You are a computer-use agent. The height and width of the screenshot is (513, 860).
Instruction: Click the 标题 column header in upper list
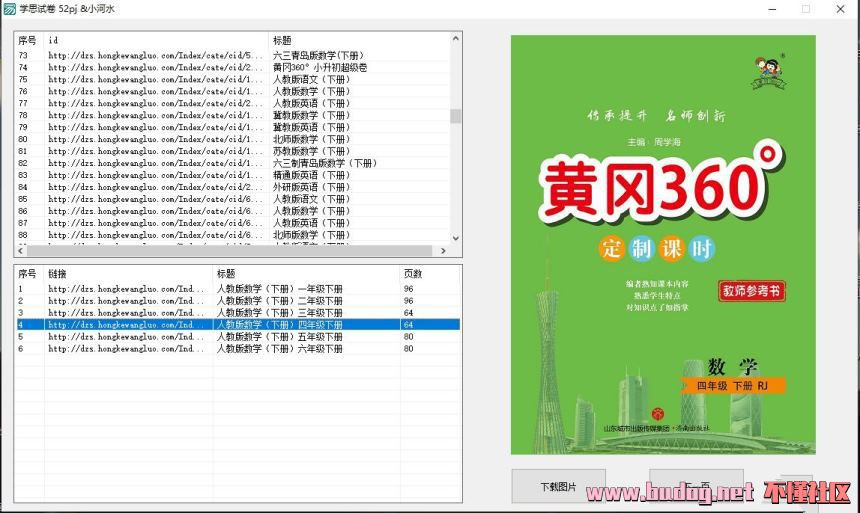pos(359,41)
